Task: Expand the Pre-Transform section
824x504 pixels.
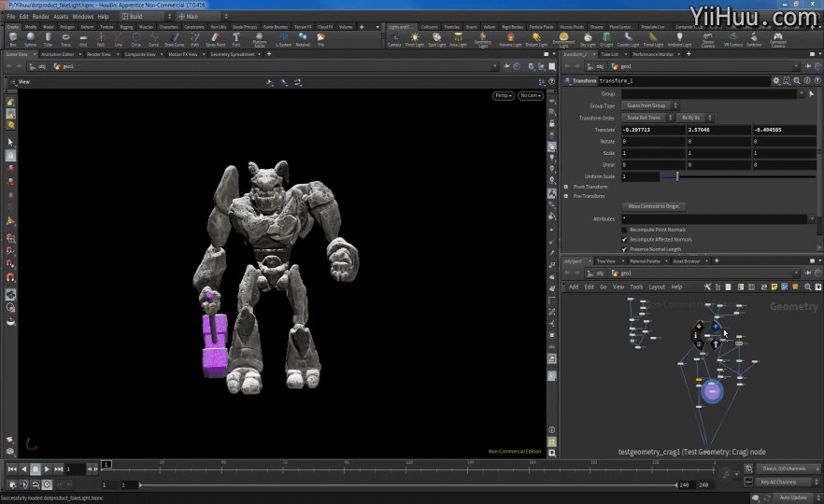Action: [x=566, y=196]
